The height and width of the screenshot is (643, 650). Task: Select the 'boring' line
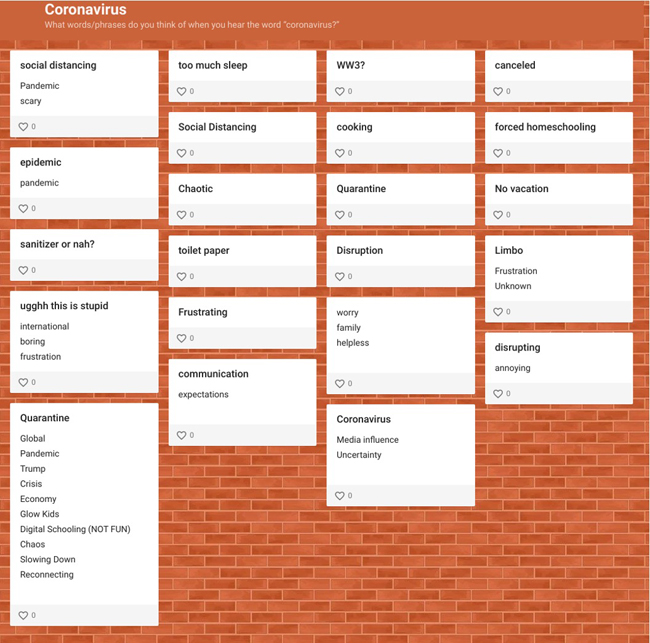pos(32,342)
